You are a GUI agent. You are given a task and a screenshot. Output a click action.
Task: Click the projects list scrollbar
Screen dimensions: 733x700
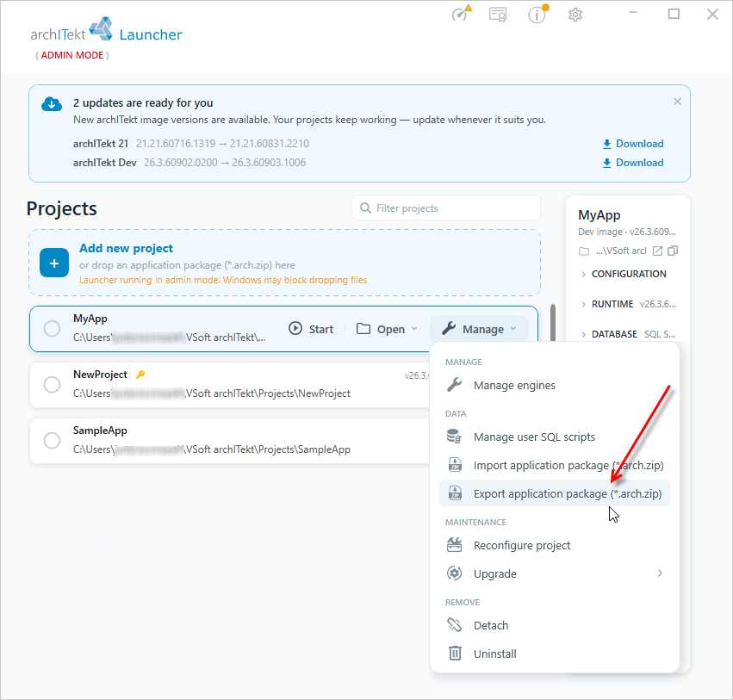coord(553,322)
